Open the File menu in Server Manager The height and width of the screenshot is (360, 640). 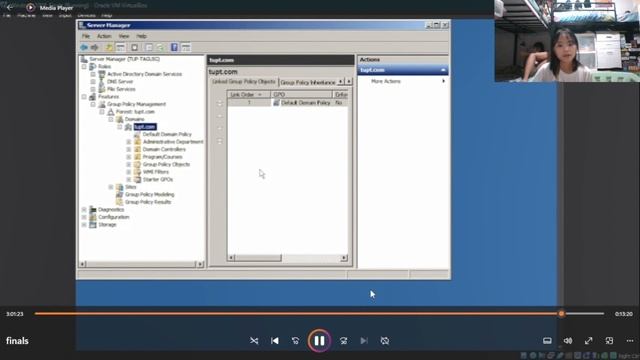[86, 36]
